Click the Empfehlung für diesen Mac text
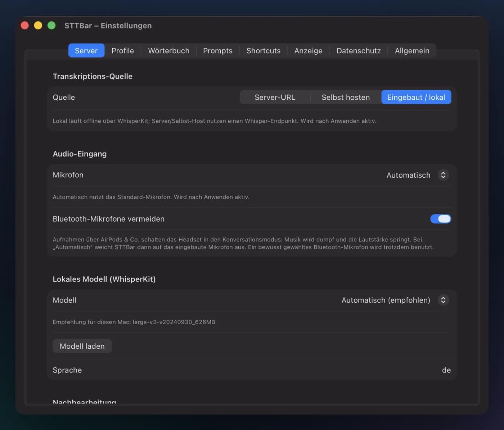 (134, 322)
